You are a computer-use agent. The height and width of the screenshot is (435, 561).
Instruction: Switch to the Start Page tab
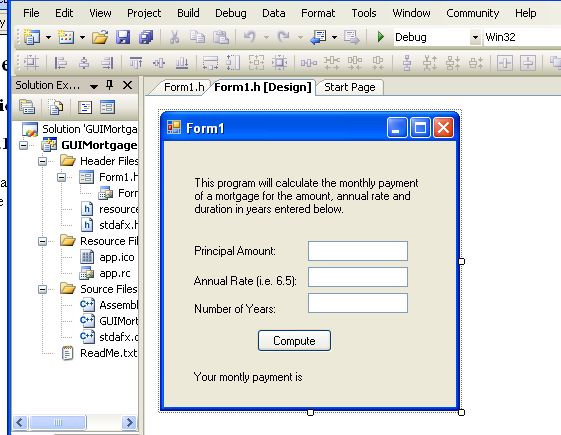tap(350, 87)
